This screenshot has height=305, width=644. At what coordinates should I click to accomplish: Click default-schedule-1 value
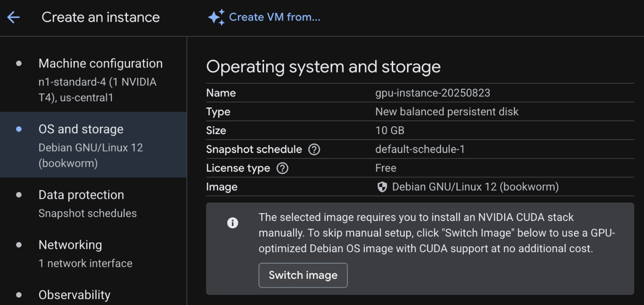pyautogui.click(x=420, y=149)
